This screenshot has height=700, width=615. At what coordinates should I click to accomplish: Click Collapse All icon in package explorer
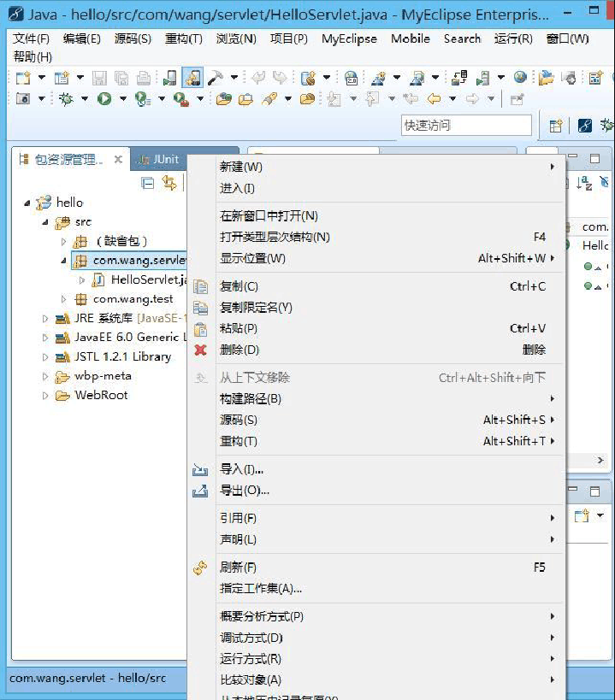[147, 183]
